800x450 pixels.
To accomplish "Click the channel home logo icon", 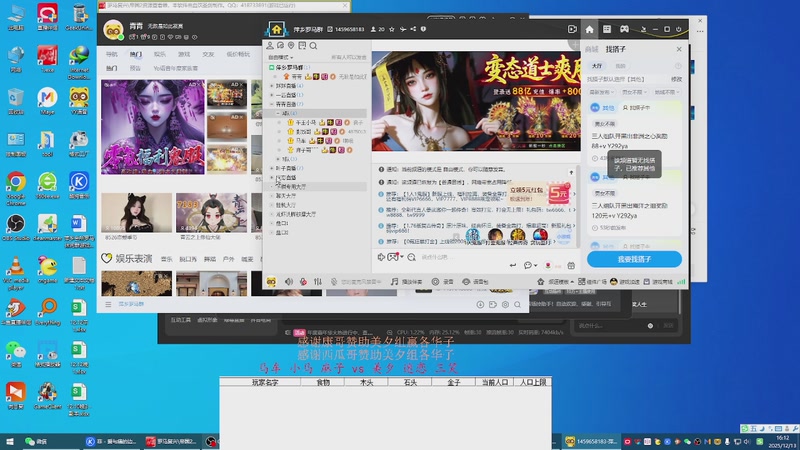I will 276,29.
